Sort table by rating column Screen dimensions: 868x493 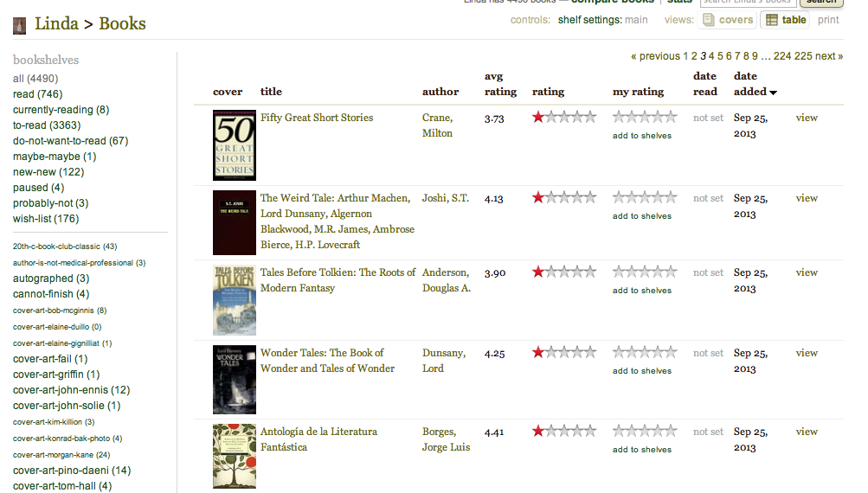(x=548, y=92)
